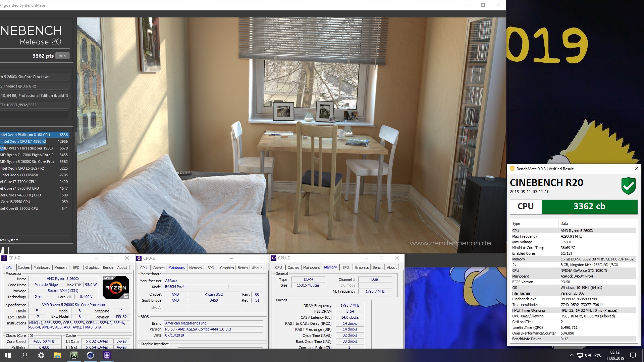Open Caches tab in first CPU-Z window

point(23,267)
